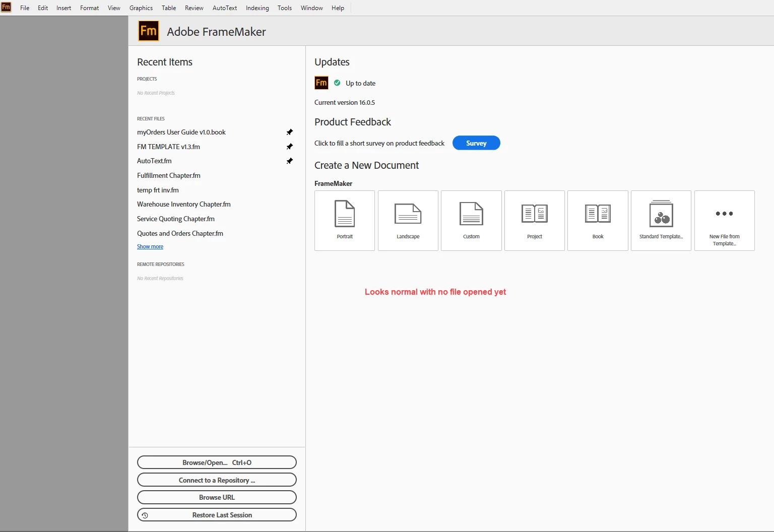The height and width of the screenshot is (532, 774).
Task: Open temp frt inv.fm
Action: tap(158, 190)
